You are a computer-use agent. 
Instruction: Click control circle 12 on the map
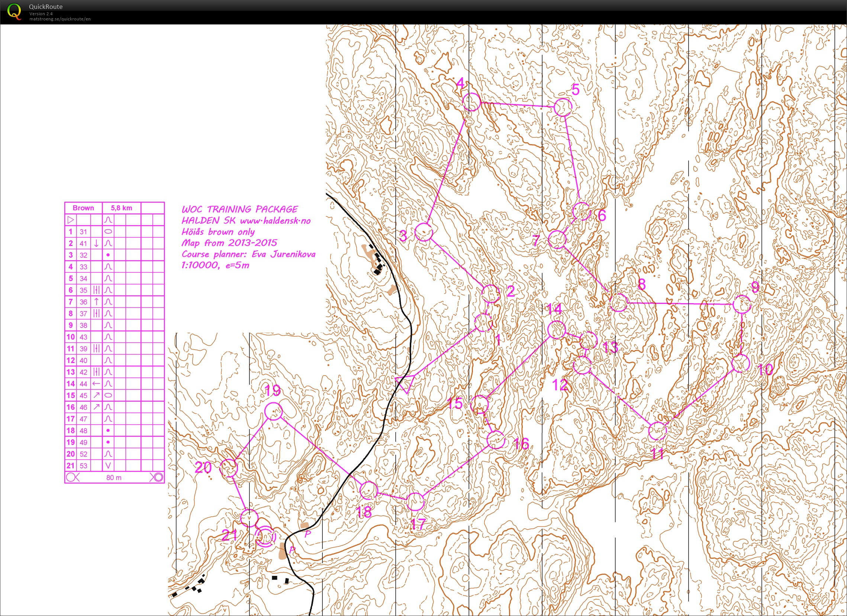click(582, 365)
